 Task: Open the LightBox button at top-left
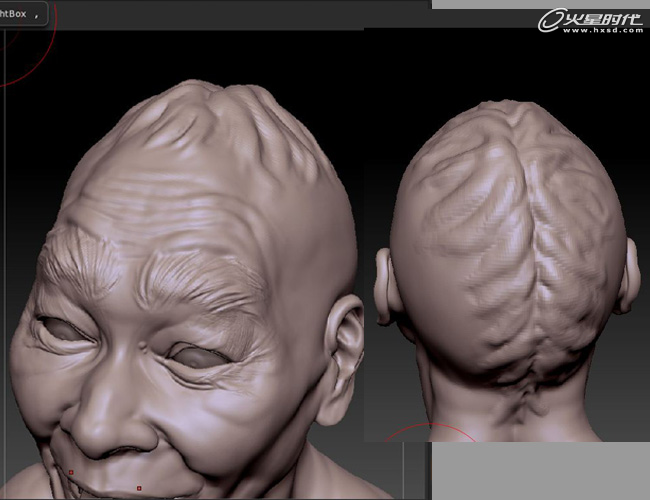(23, 14)
